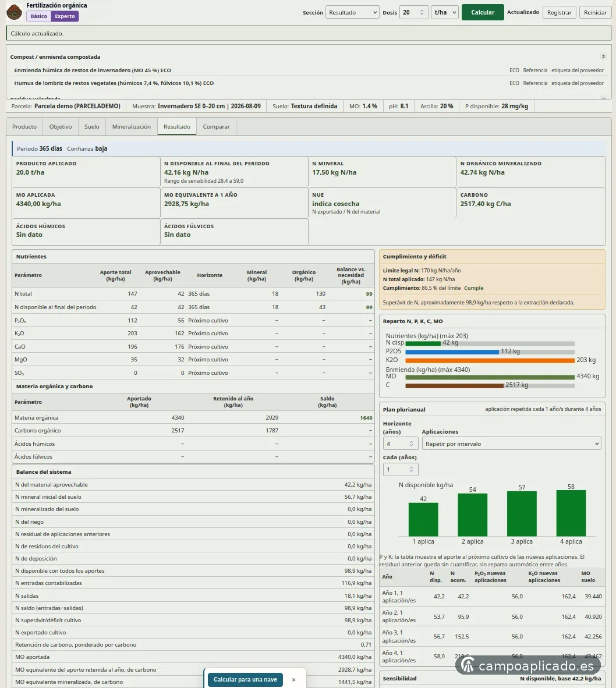
Task: Open the Objetivo tab
Action: coord(61,127)
